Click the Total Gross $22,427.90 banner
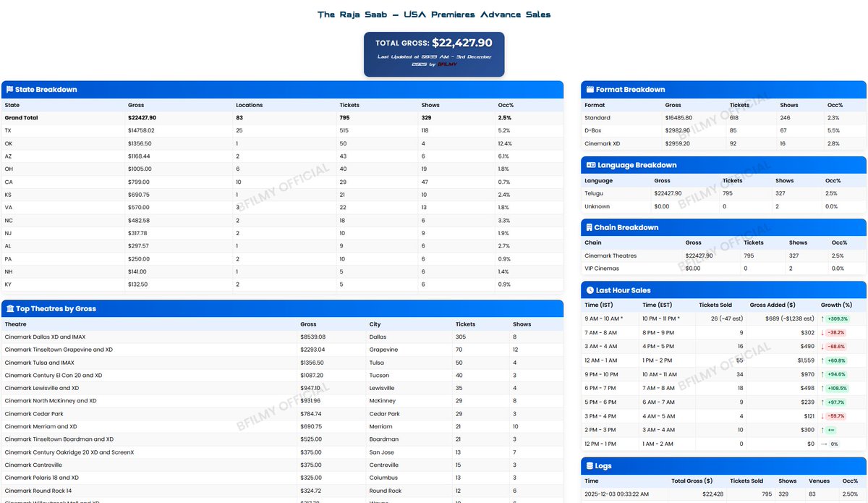 [434, 54]
